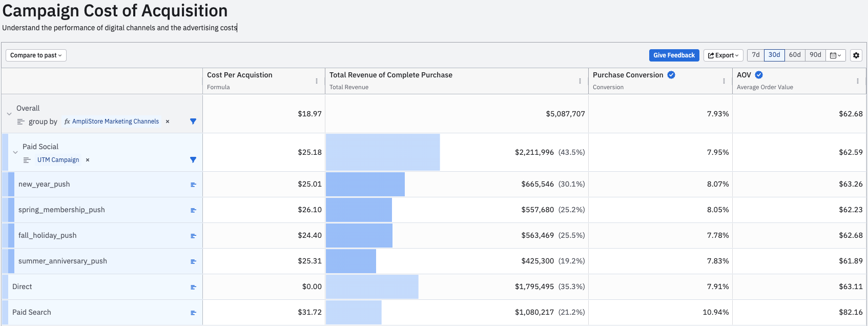This screenshot has width=868, height=326.
Task: Click the filter icon in Paid Social row
Action: [x=193, y=160]
